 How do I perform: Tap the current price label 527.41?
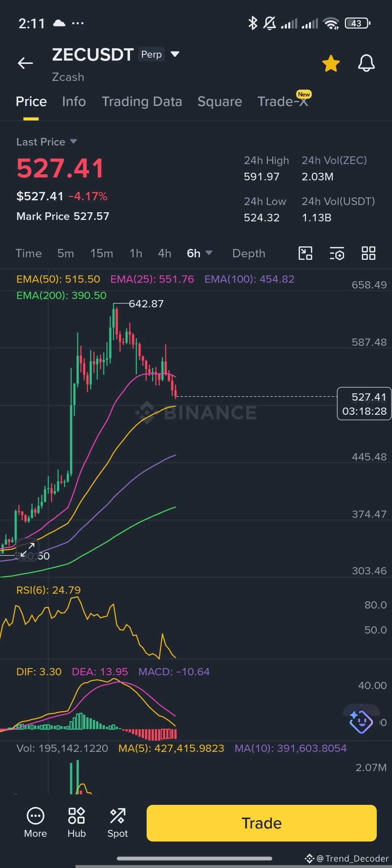pyautogui.click(x=364, y=404)
